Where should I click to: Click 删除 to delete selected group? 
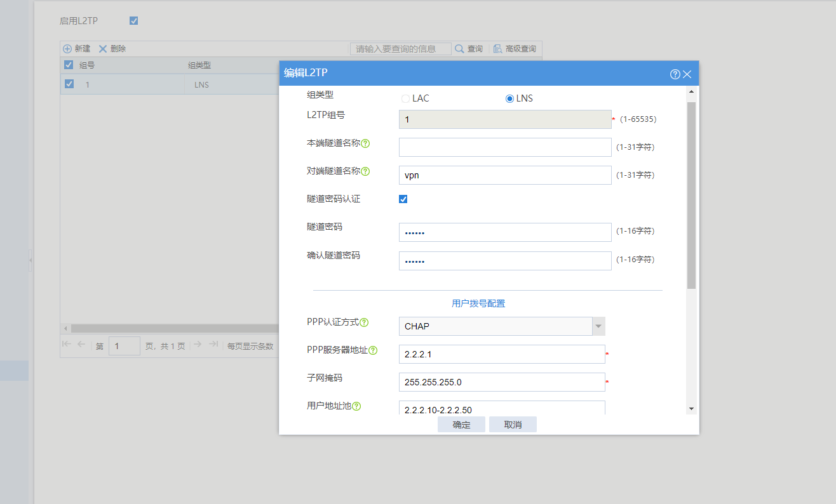[112, 49]
